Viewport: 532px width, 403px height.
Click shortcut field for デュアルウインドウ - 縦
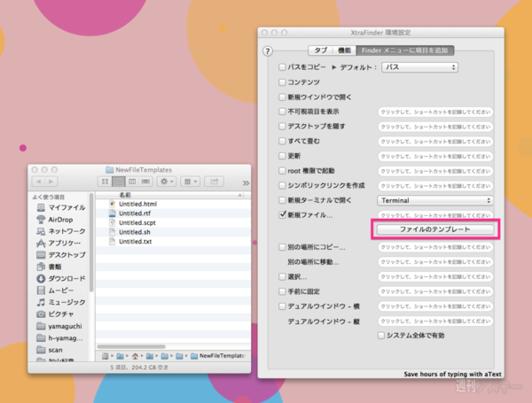(x=435, y=321)
